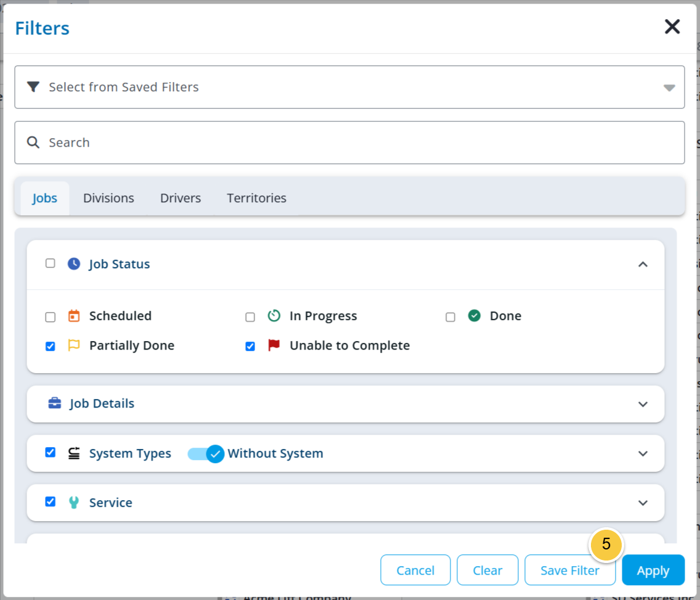Go to the Territories tab
700x600 pixels.
[257, 198]
